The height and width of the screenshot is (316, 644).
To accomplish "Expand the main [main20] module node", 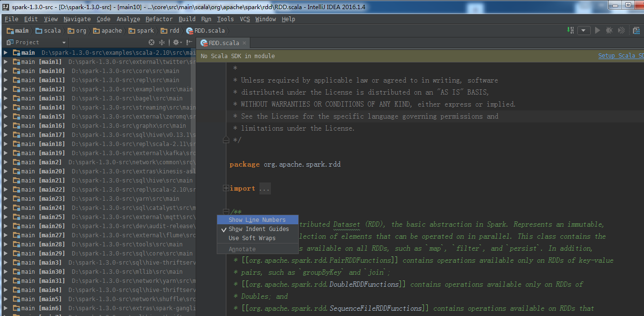I will (x=6, y=171).
